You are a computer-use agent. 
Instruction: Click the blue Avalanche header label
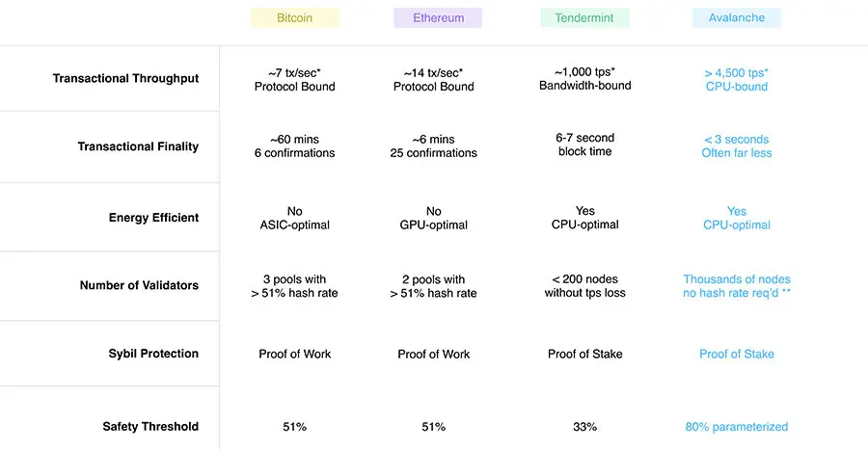pyautogui.click(x=736, y=17)
